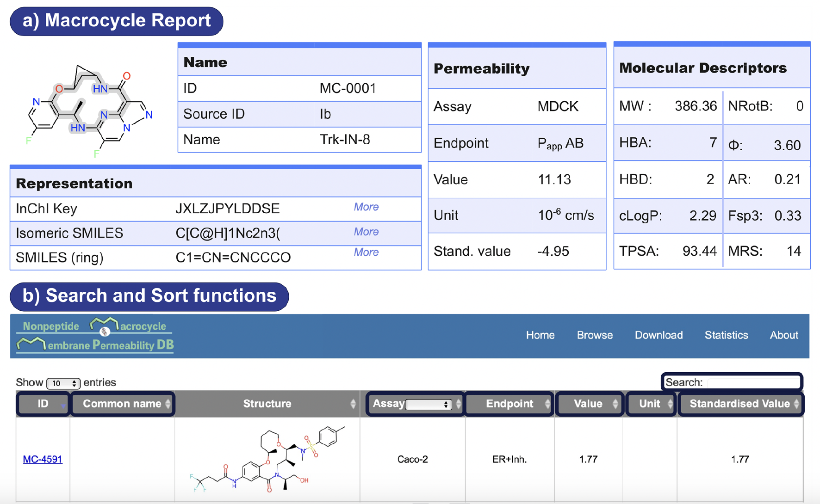Screen dimensions: 820x504
Task: Click inside the Search input field
Action: pos(752,383)
